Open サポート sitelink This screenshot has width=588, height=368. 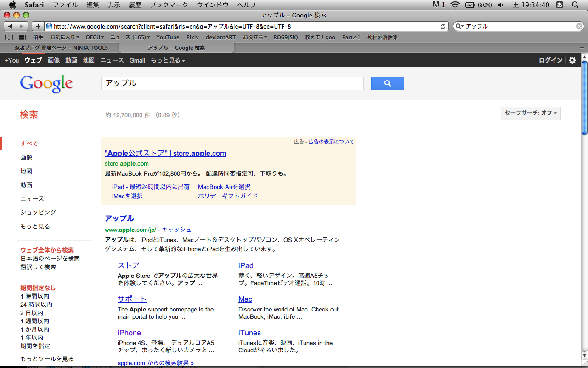point(132,299)
